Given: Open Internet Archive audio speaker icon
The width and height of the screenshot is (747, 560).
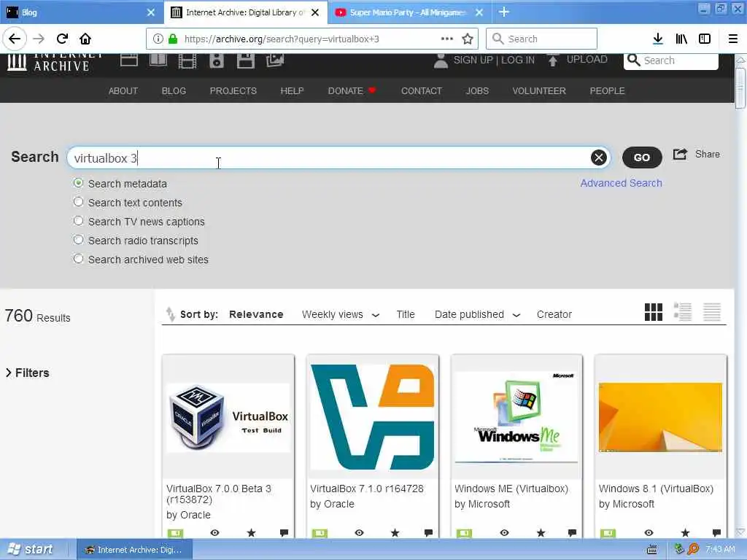Looking at the screenshot, I should tap(216, 61).
